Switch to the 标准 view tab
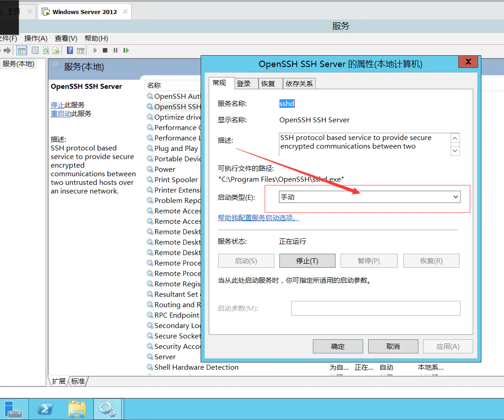 point(78,381)
